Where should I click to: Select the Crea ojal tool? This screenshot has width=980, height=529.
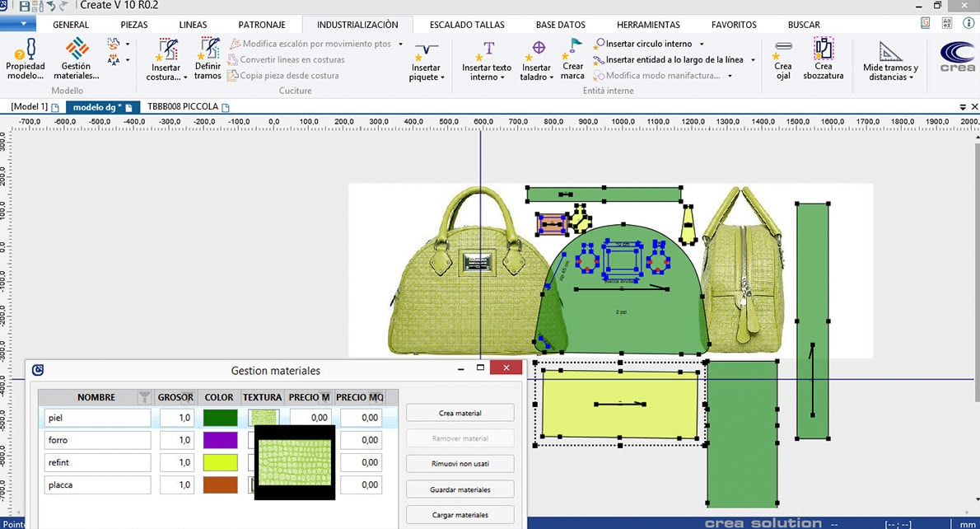[782, 59]
